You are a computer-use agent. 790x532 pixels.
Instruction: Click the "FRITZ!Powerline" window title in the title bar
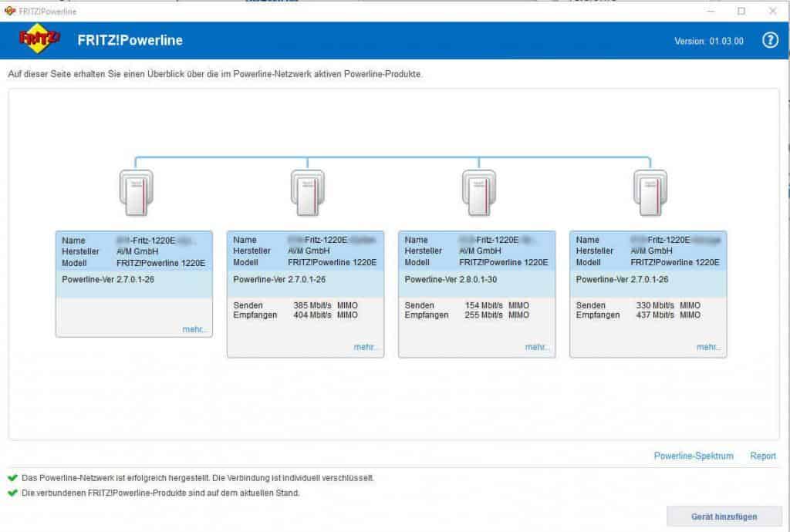(47, 11)
